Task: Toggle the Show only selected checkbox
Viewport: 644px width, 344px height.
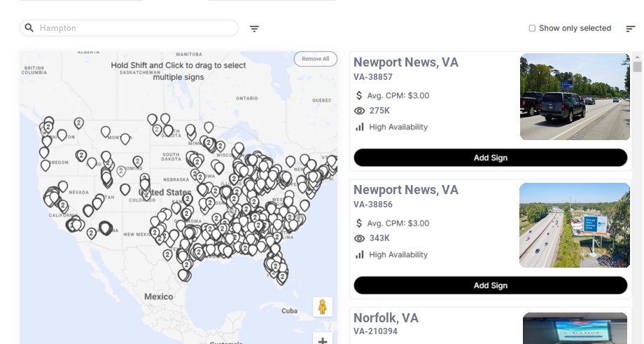Action: click(x=532, y=29)
